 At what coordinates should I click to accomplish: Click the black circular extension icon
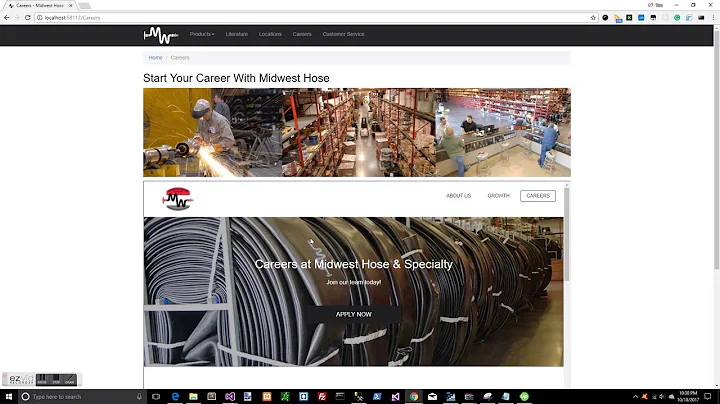605,17
